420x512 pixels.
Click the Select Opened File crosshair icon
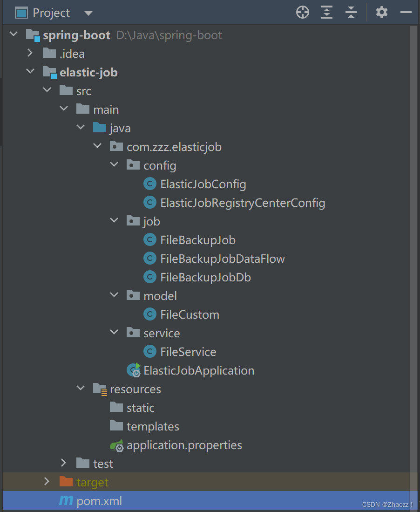pyautogui.click(x=302, y=13)
